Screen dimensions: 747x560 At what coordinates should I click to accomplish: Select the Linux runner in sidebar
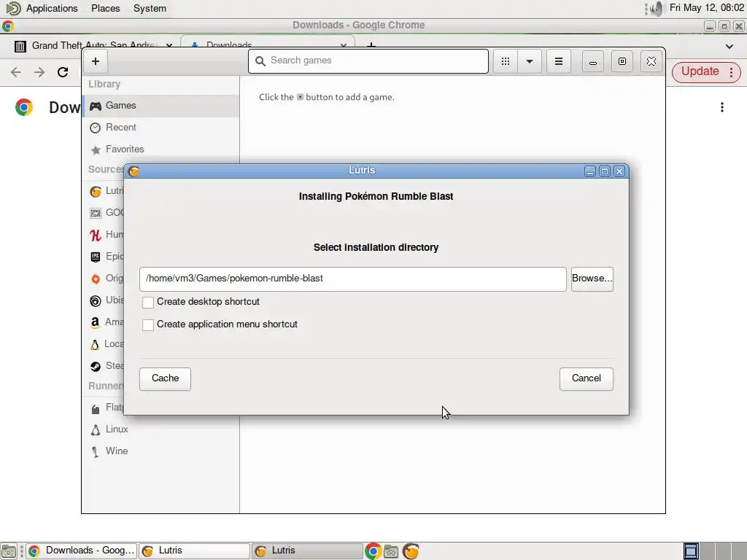point(161,429)
